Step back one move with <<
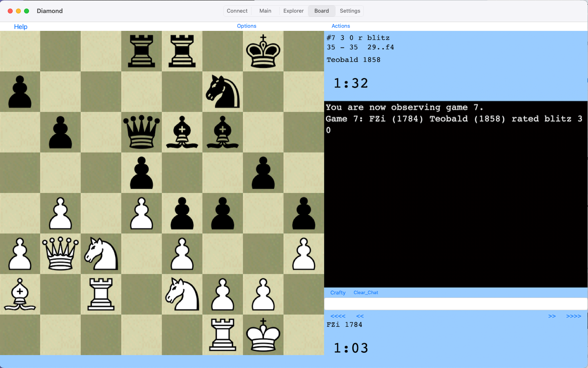Screen dimensions: 588x368 click(360, 316)
